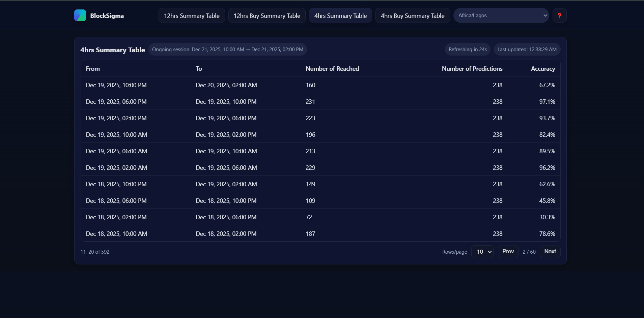Select the 4hrs Summary Table tab
The height and width of the screenshot is (318, 644).
tap(340, 15)
